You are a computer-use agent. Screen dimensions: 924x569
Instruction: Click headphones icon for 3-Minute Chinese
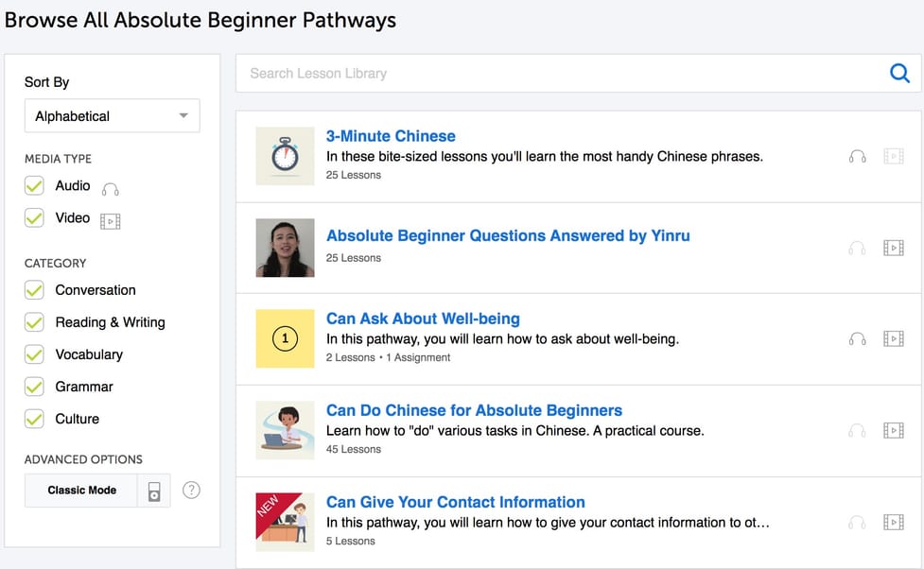858,157
